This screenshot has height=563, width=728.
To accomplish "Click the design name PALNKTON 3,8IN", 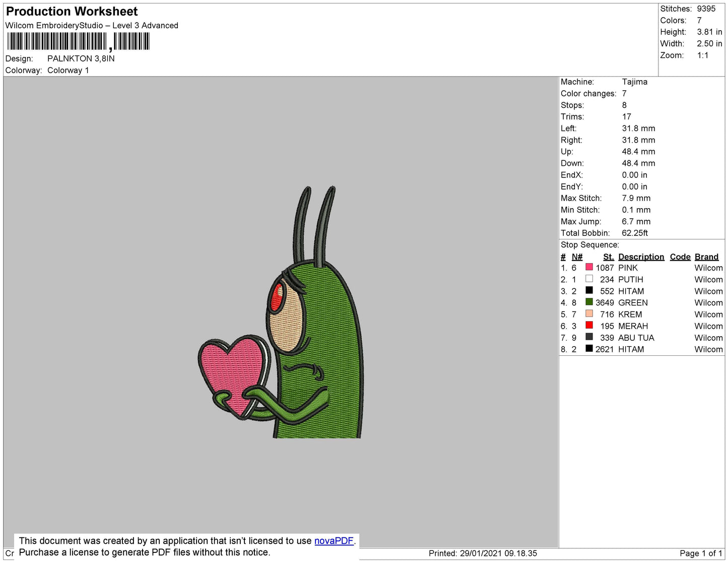I will click(x=81, y=58).
